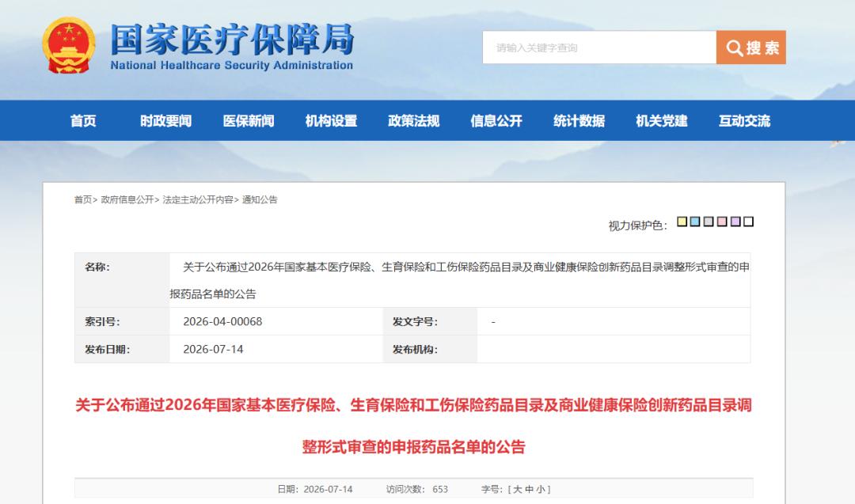
Task: Open the 时政要闻 navigation item
Action: point(165,121)
